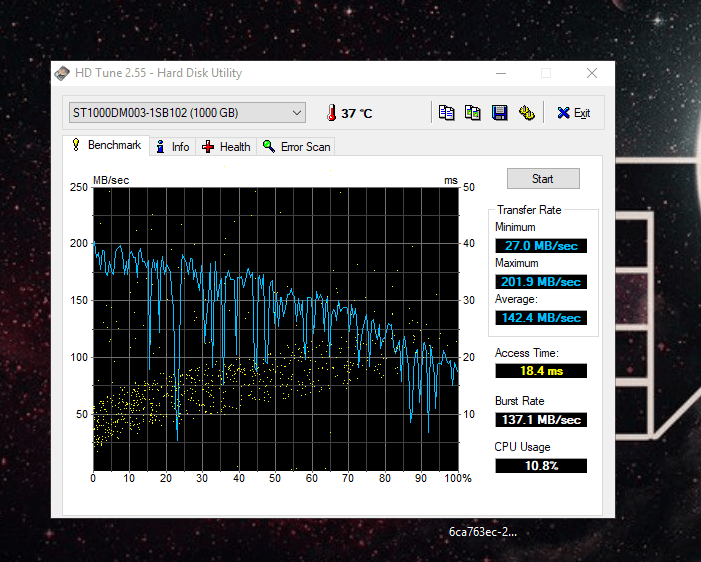
Task: Open the drive selection dropdown ST1000DM003
Action: point(187,113)
